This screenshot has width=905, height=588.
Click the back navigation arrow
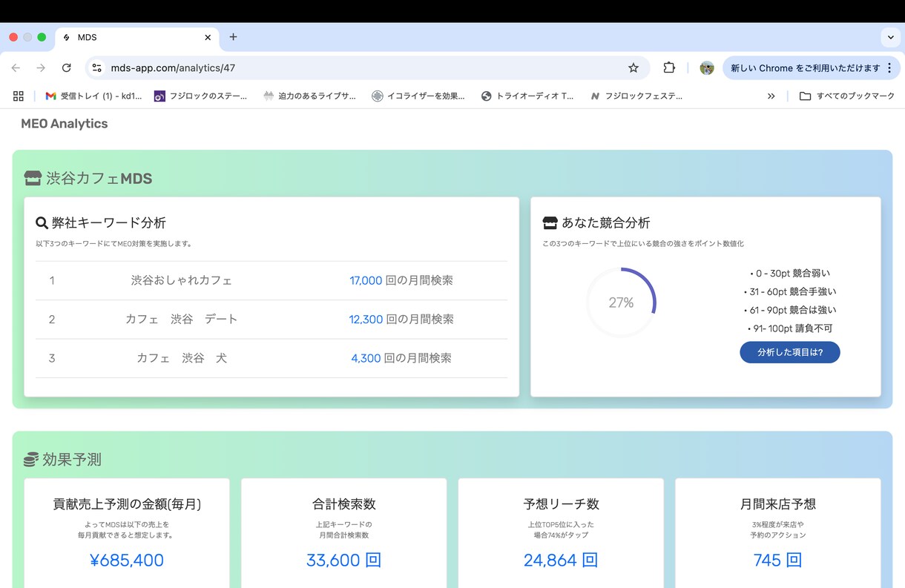tap(16, 67)
